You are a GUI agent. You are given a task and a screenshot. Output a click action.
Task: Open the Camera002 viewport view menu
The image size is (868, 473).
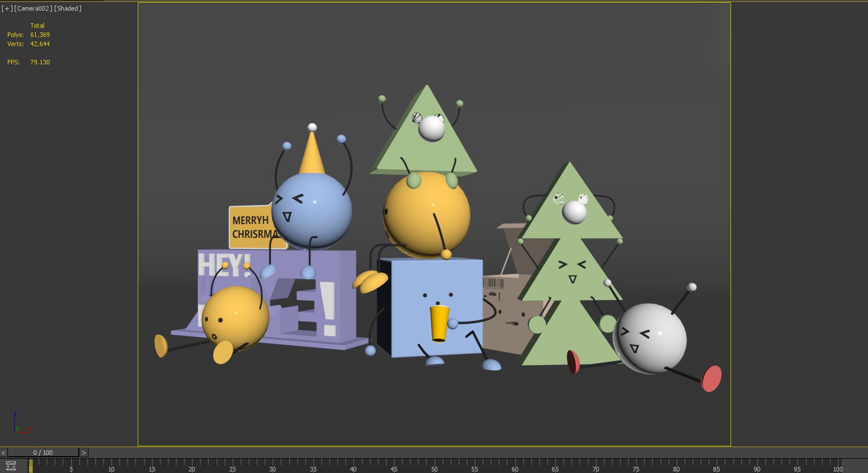click(33, 8)
